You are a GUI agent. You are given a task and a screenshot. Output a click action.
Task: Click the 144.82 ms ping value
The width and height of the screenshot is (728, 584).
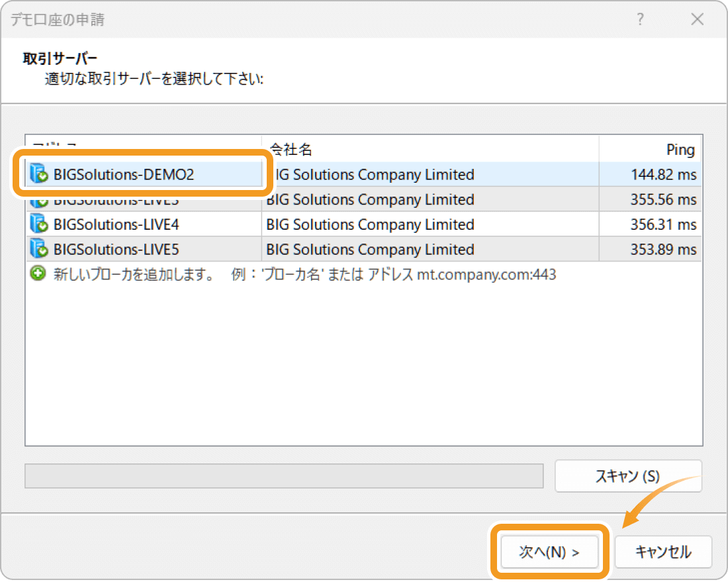tap(663, 175)
